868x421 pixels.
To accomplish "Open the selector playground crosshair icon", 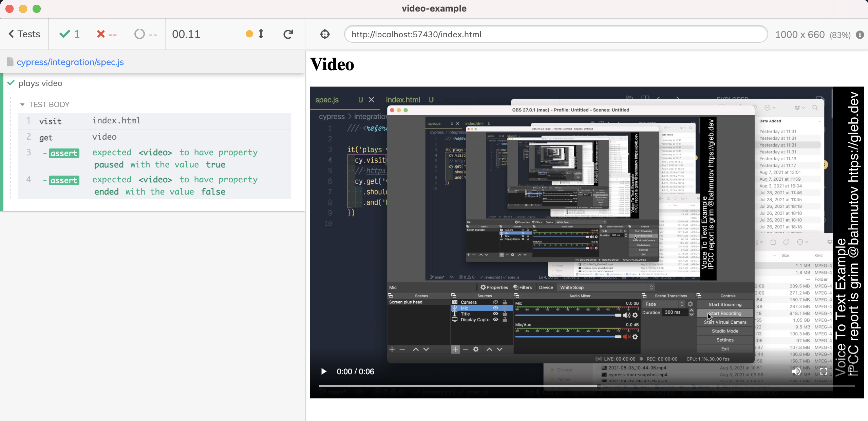I will pos(325,34).
